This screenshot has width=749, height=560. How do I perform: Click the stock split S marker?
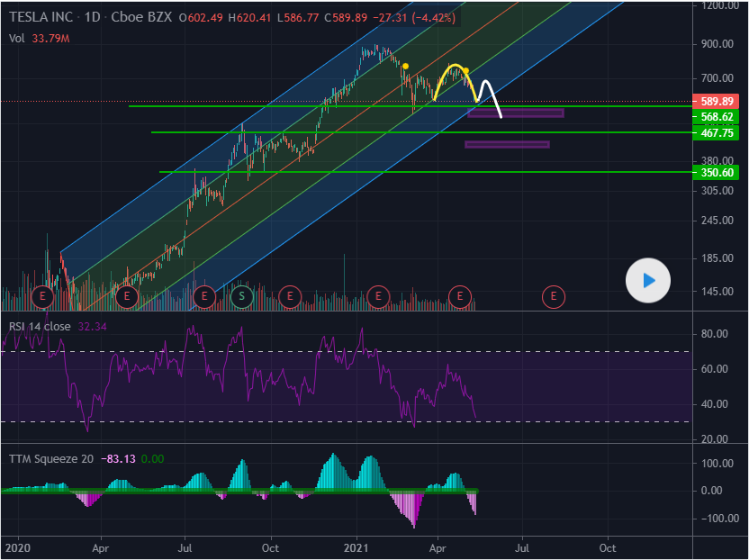coord(241,295)
